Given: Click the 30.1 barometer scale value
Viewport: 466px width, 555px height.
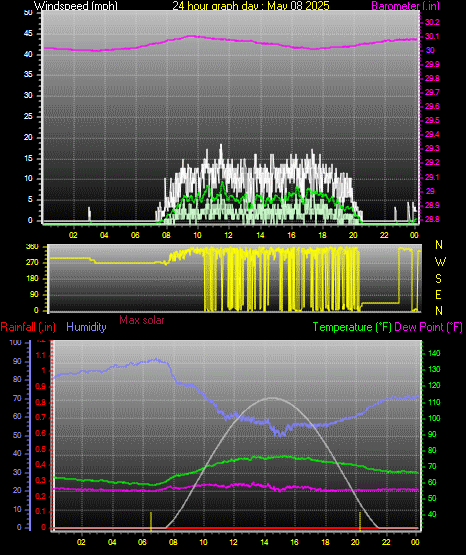Looking at the screenshot, I should (x=432, y=36).
